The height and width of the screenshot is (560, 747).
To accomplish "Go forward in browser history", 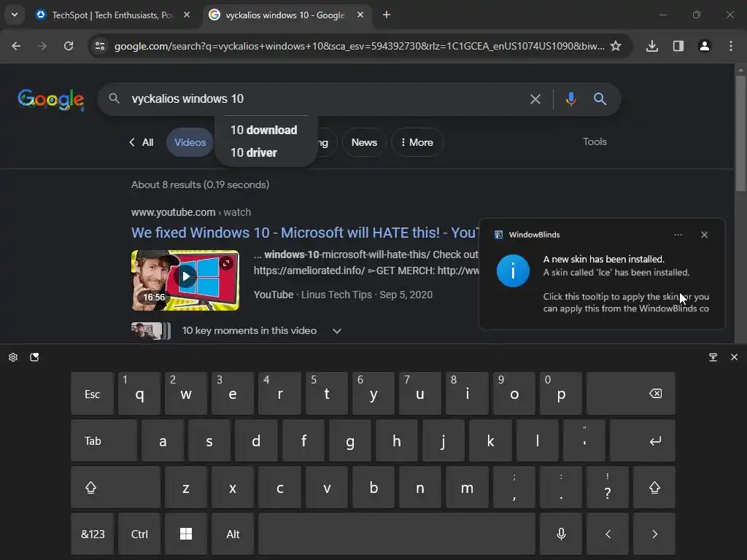I will point(42,46).
